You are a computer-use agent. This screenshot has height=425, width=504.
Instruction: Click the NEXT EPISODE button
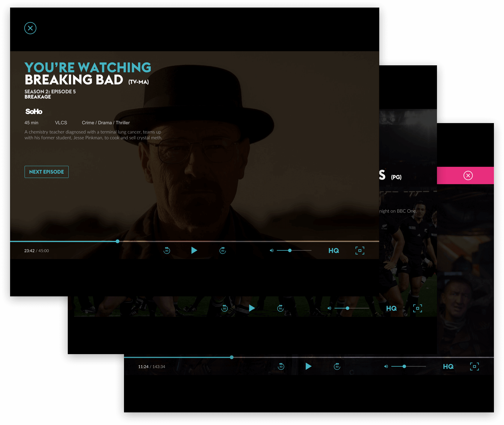click(x=47, y=172)
